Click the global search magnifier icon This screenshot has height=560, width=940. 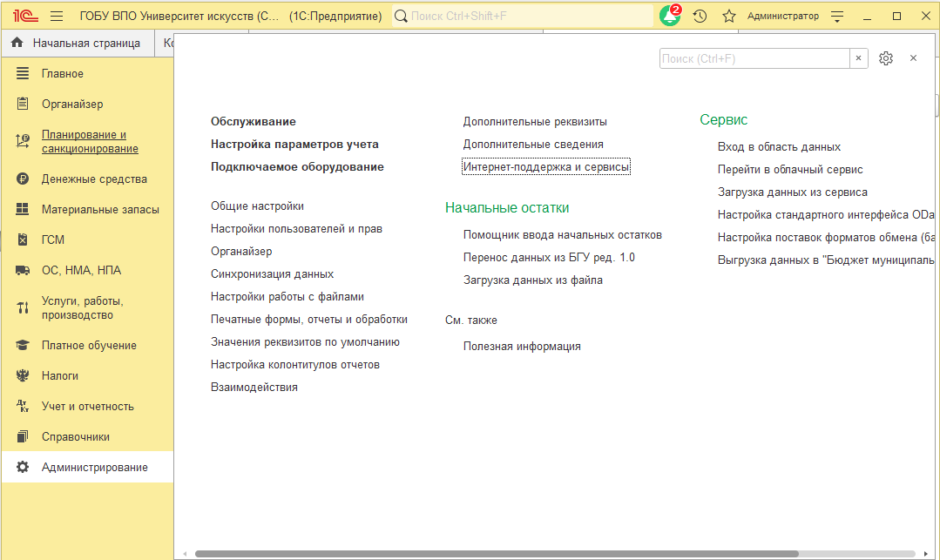coord(401,17)
